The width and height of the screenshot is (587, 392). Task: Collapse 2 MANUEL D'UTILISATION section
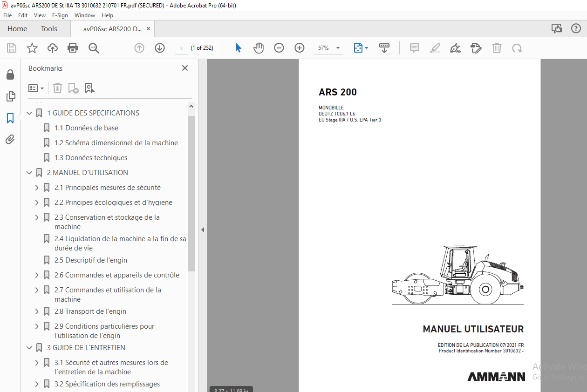29,173
